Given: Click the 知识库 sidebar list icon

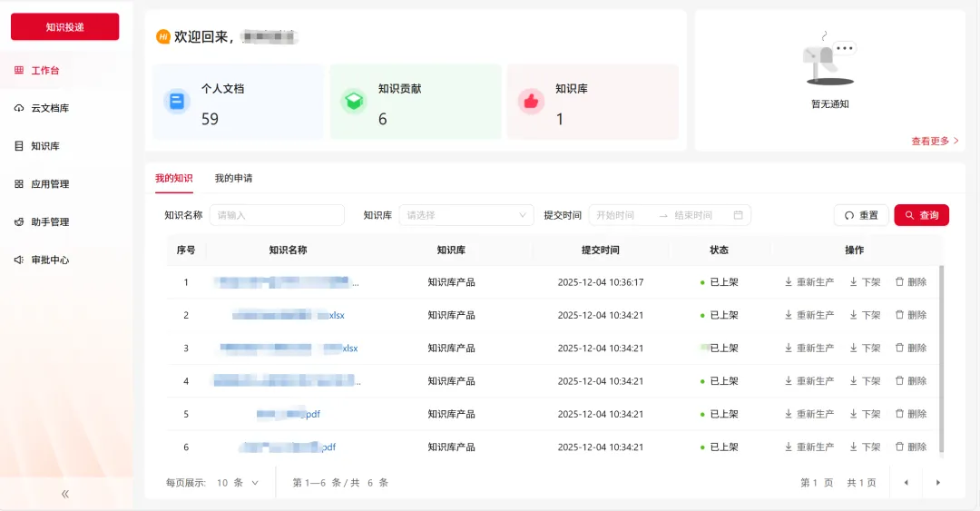Looking at the screenshot, I should 19,146.
